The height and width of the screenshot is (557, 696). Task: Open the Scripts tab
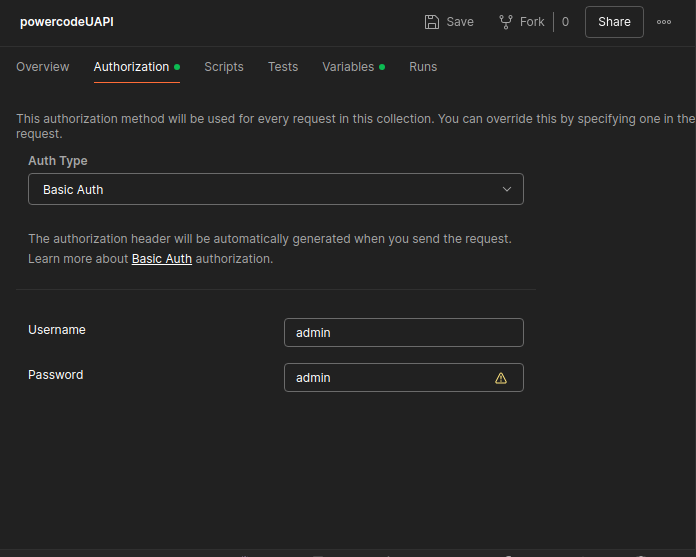(224, 67)
